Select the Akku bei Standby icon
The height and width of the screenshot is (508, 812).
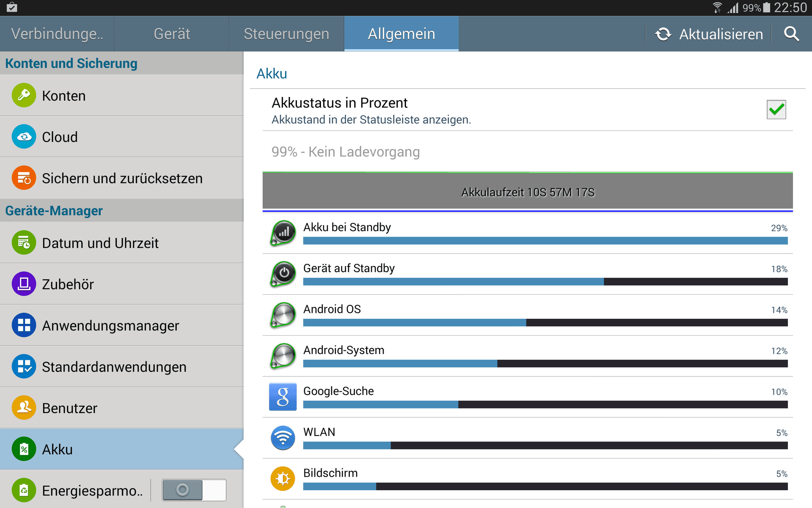283,233
